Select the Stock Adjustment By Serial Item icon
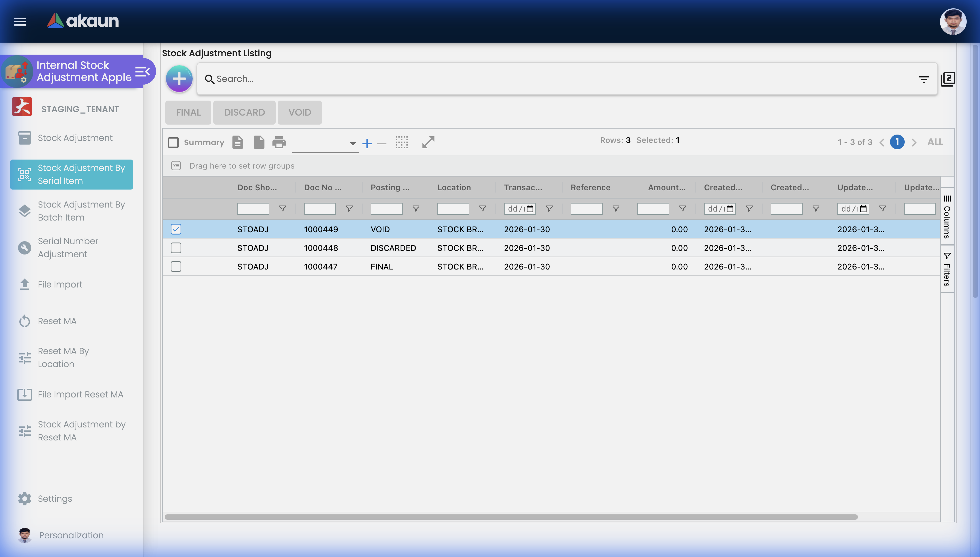 pyautogui.click(x=24, y=175)
